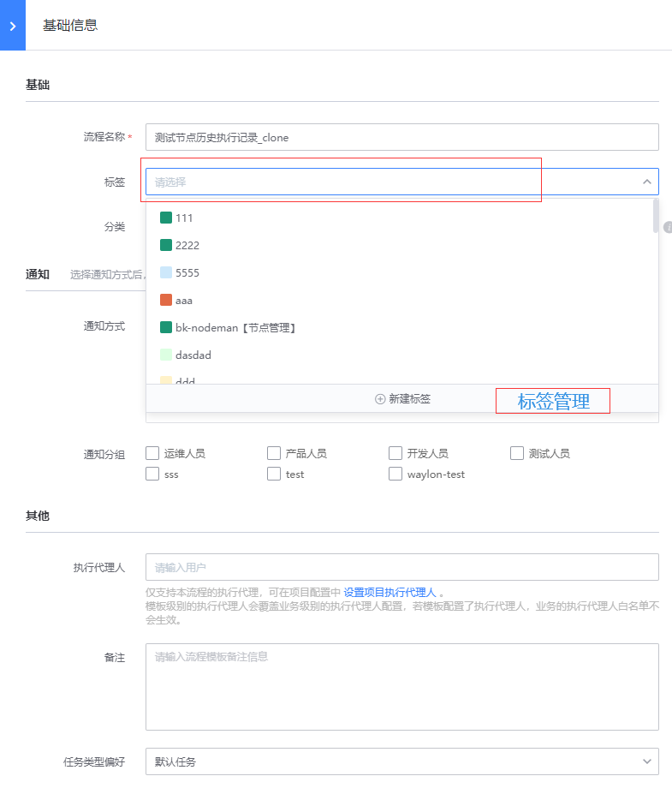The height and width of the screenshot is (806, 672).
Task: Collapse the 标签 dropdown using its chevron
Action: tap(648, 182)
